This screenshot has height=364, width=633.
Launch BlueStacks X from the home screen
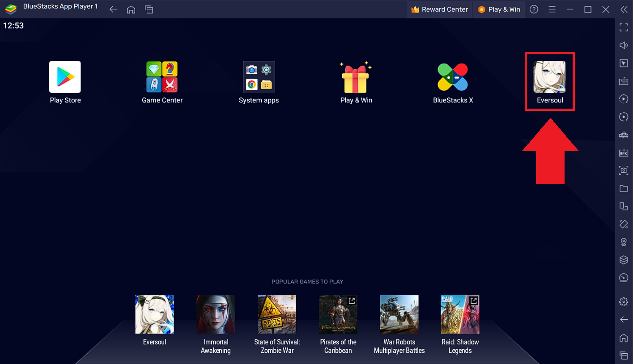[453, 77]
